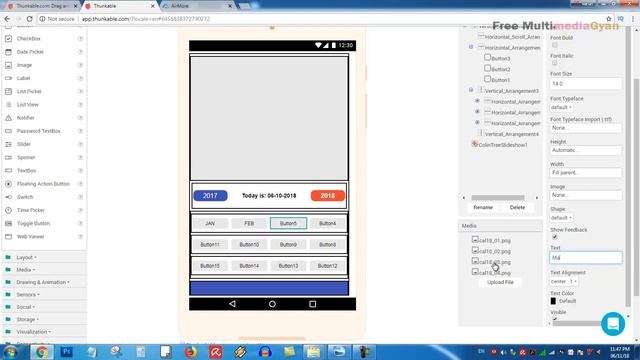The image size is (640, 360).
Task: Uncheck the Show Feedback checkbox
Action: click(554, 237)
